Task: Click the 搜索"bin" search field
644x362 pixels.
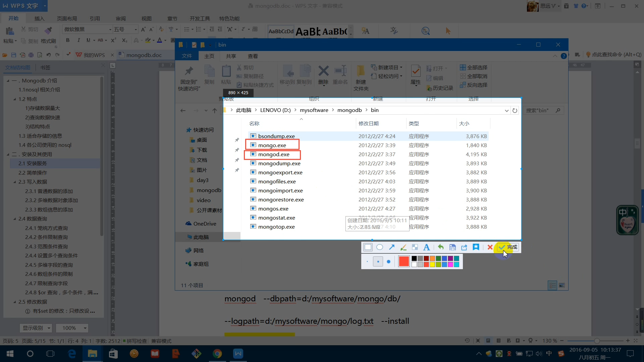Action: point(543,110)
